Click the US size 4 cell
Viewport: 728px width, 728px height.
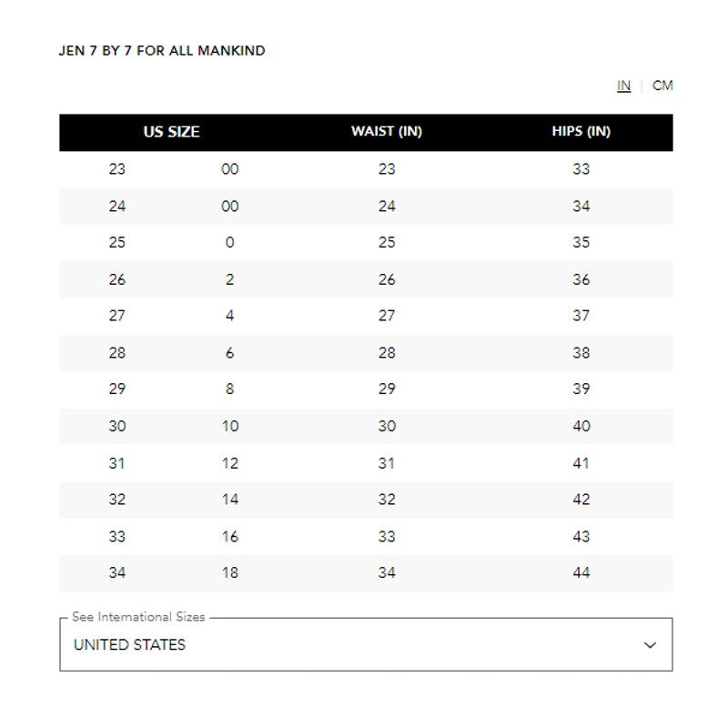230,316
